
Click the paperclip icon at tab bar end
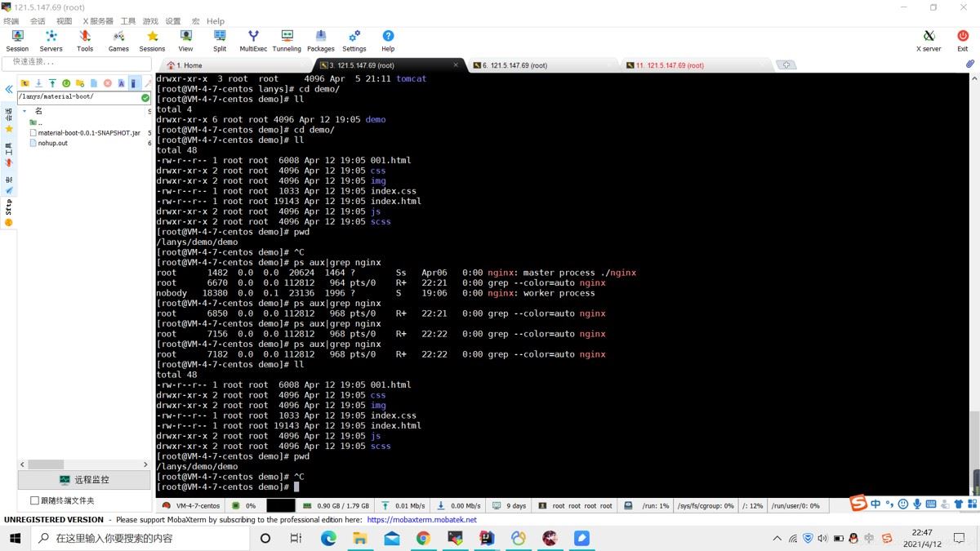point(970,64)
